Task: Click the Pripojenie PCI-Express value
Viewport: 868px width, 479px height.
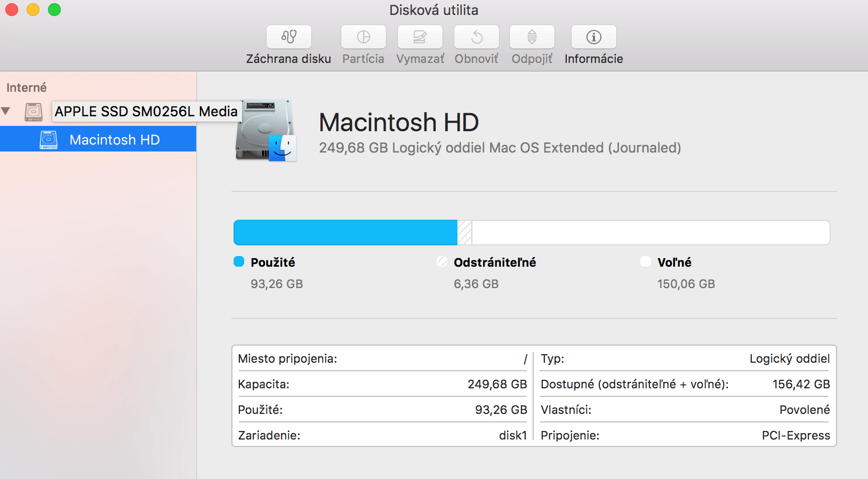Action: [x=796, y=435]
